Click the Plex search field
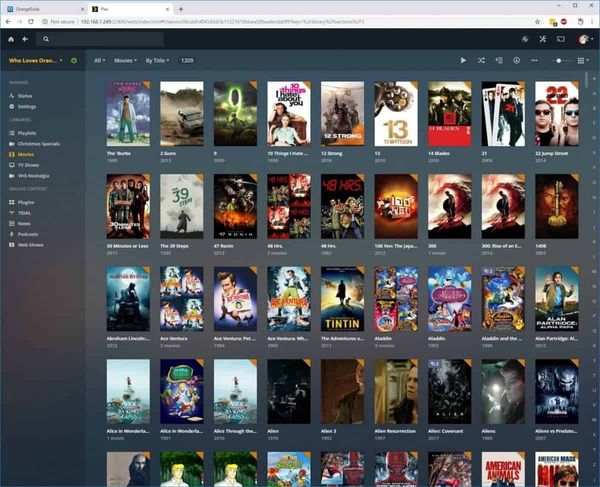 pos(100,39)
